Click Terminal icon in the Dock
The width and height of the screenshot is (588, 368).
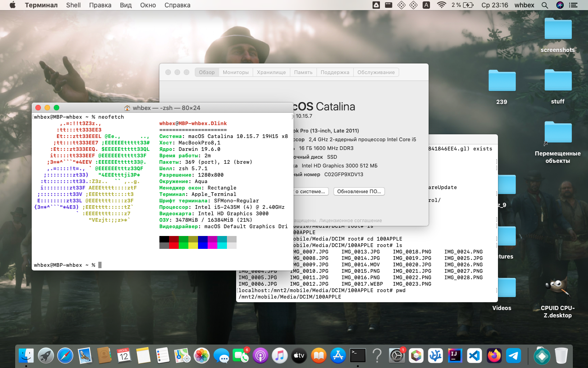click(358, 356)
